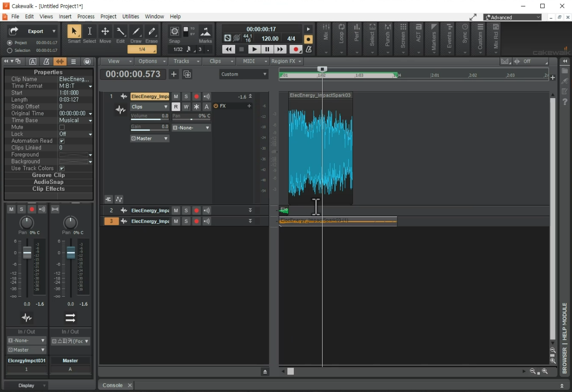Open the Insert menu
The height and width of the screenshot is (392, 572).
65,17
